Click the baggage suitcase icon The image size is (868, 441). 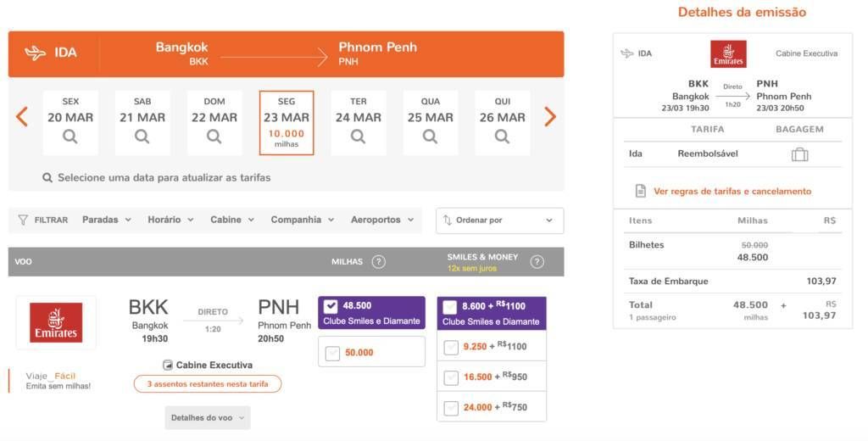tap(799, 154)
